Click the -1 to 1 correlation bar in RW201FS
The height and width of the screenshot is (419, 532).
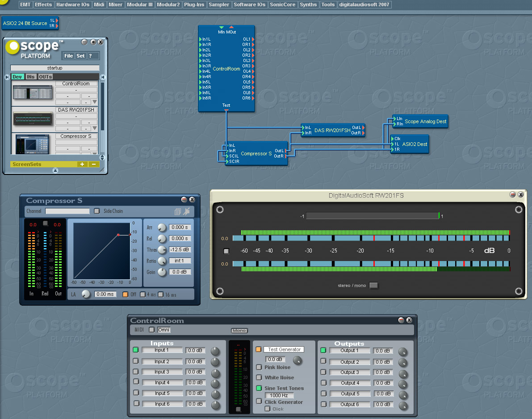point(373,216)
